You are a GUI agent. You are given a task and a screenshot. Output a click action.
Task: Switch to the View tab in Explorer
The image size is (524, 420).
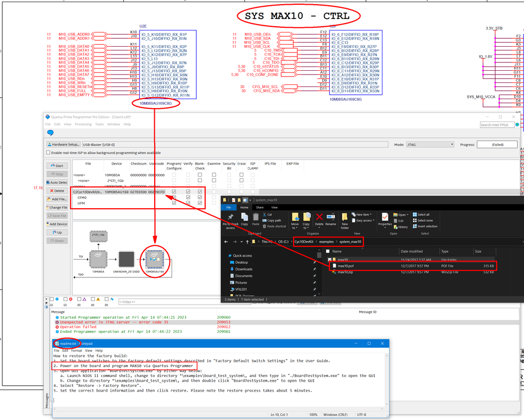coord(274,208)
